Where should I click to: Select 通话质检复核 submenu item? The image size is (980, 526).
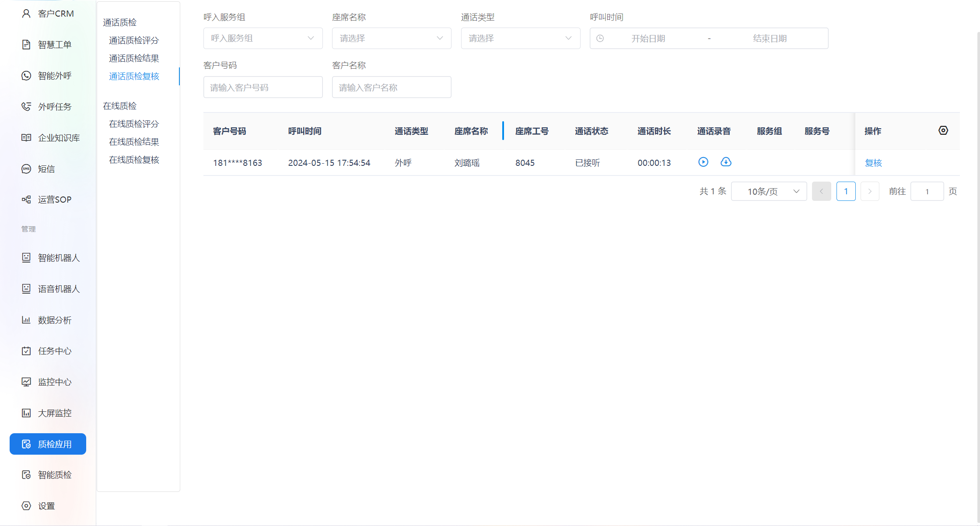[134, 76]
